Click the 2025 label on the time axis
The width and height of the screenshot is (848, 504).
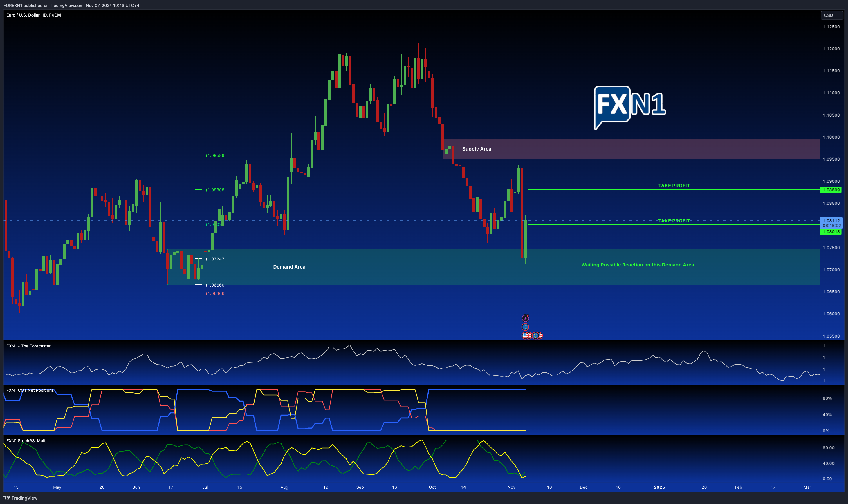coord(659,487)
